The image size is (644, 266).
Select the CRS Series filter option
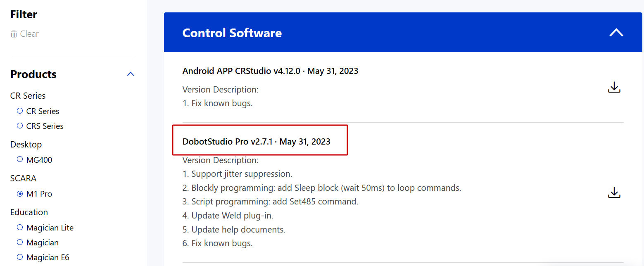(x=20, y=126)
